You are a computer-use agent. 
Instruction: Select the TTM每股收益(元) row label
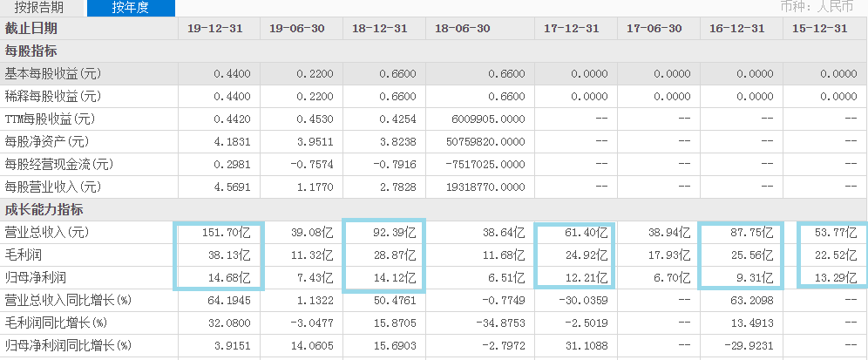pyautogui.click(x=53, y=119)
